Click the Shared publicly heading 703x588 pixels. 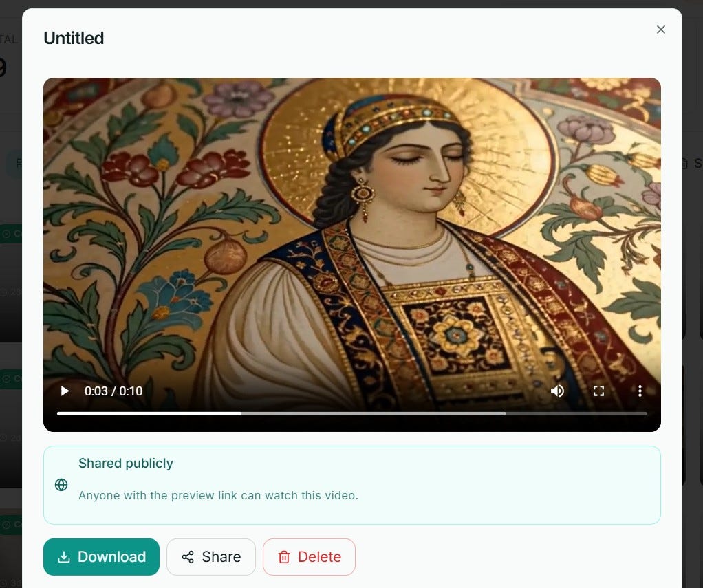125,463
